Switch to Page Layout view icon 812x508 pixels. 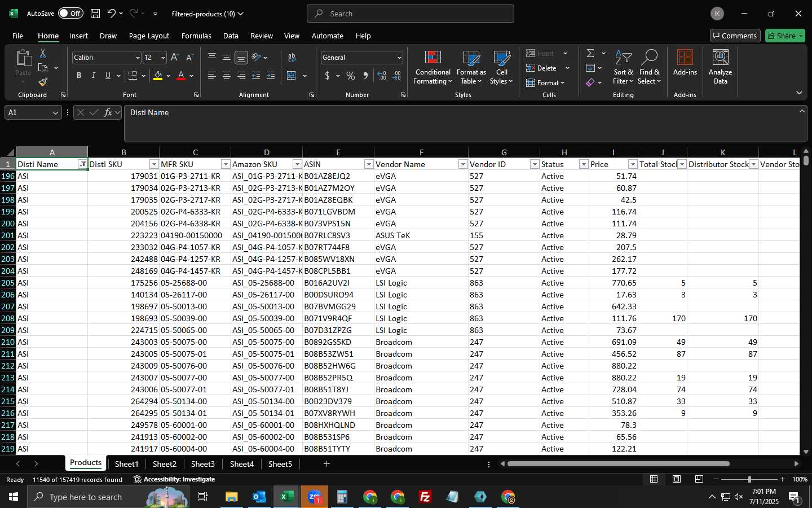tap(677, 479)
